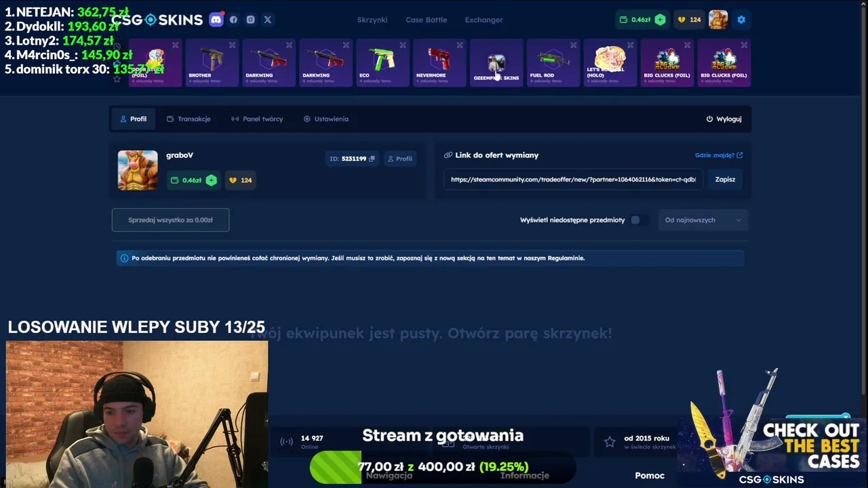
Task: Click the 14 927 Online counter
Action: coord(311,441)
